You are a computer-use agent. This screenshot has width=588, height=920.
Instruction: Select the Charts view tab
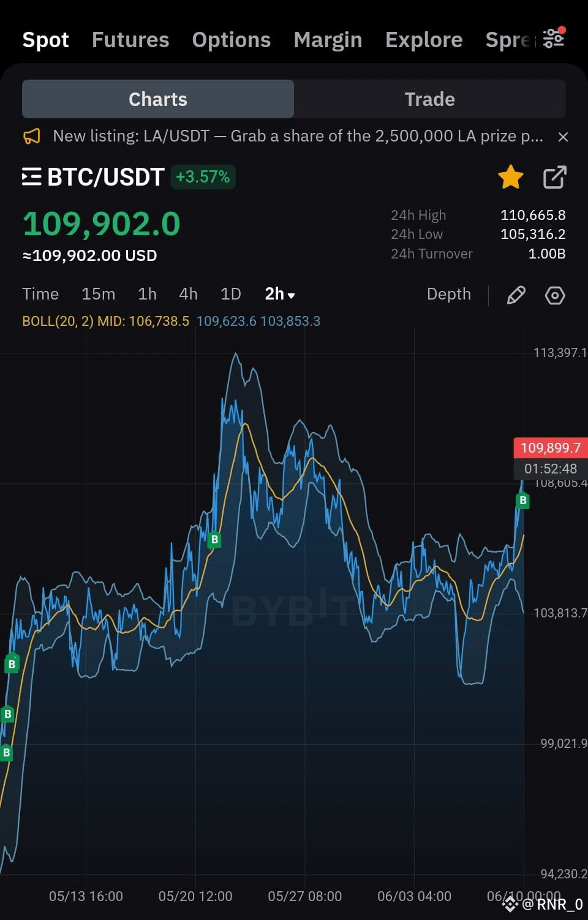point(158,99)
